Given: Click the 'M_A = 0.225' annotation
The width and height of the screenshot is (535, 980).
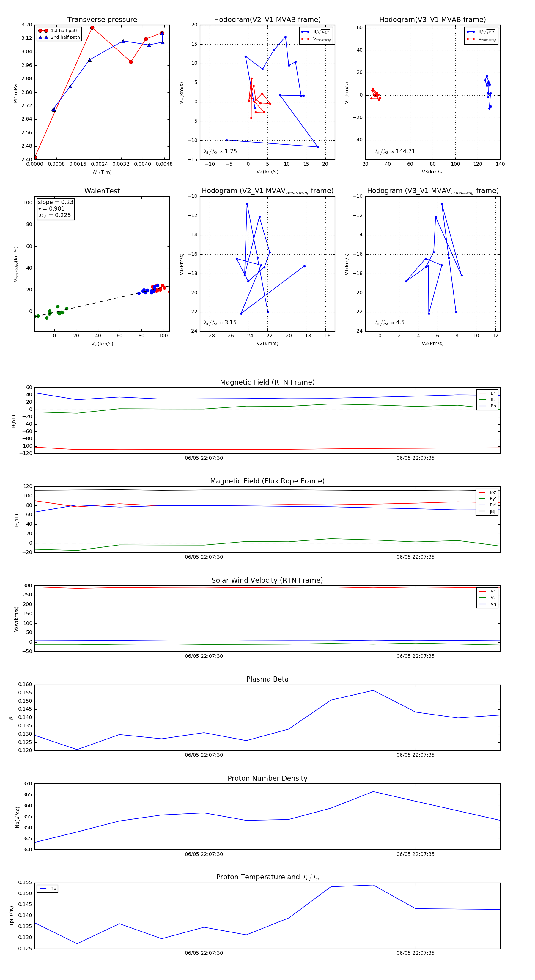Looking at the screenshot, I should (54, 215).
